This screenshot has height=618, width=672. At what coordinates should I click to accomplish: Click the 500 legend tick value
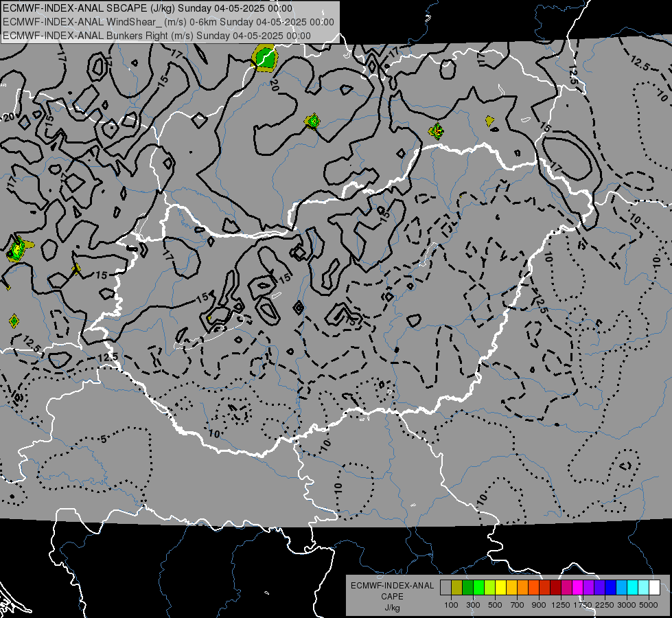point(495,605)
